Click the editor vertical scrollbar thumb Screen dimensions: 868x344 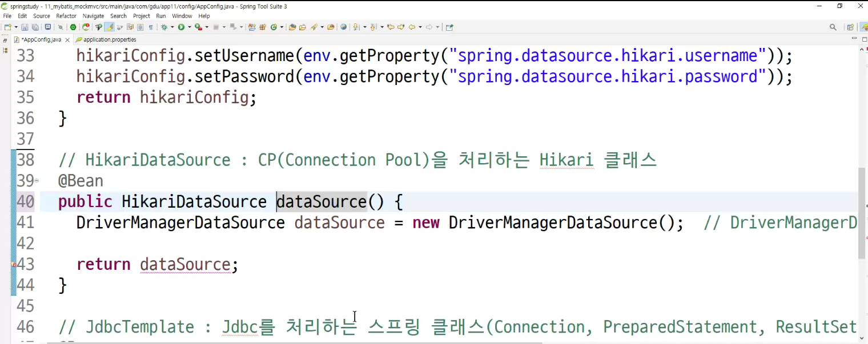(x=862, y=213)
